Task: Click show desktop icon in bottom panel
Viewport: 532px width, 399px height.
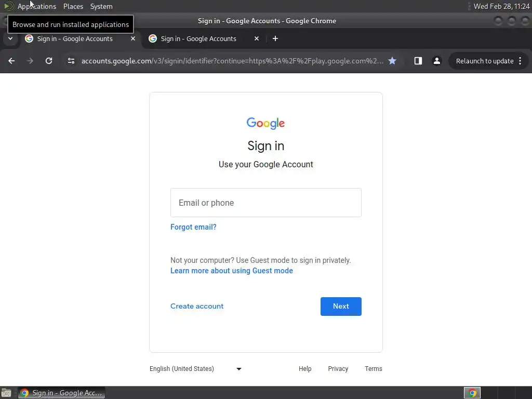Action: click(x=6, y=393)
